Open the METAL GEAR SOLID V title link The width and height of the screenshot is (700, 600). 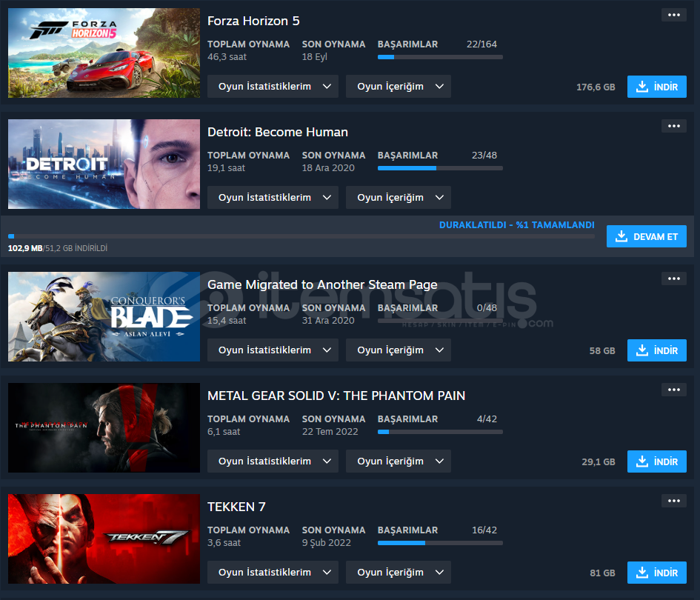click(336, 396)
